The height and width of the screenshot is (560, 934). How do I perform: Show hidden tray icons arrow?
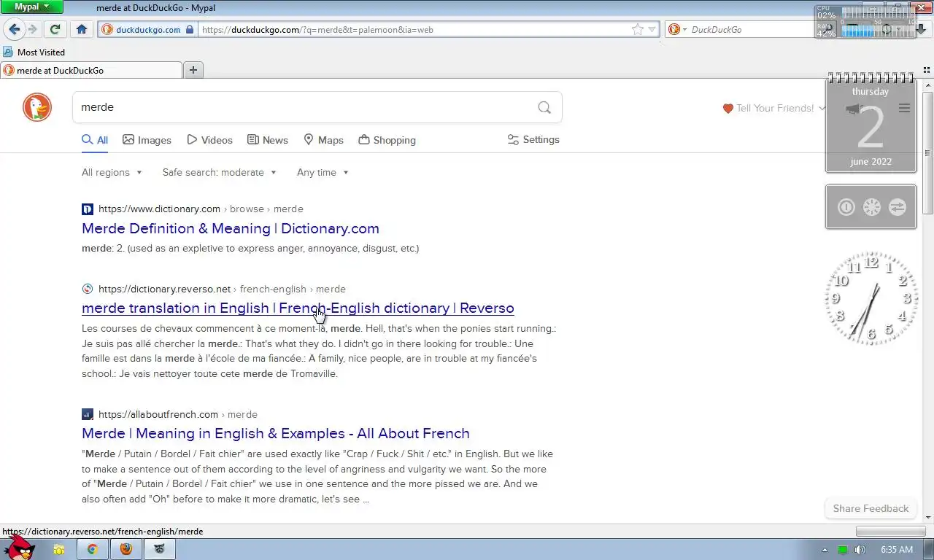pos(825,550)
